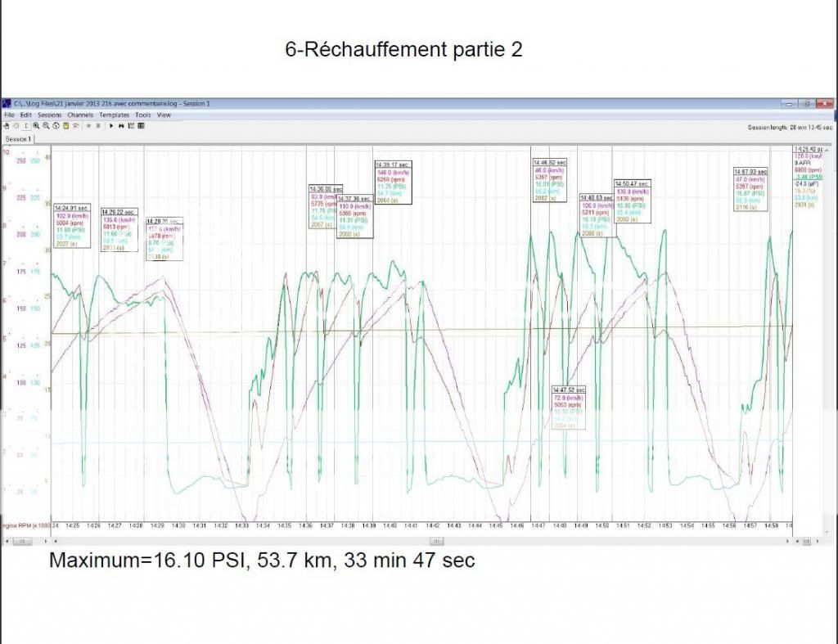This screenshot has width=838, height=644.
Task: Open the Channels menu
Action: click(80, 115)
